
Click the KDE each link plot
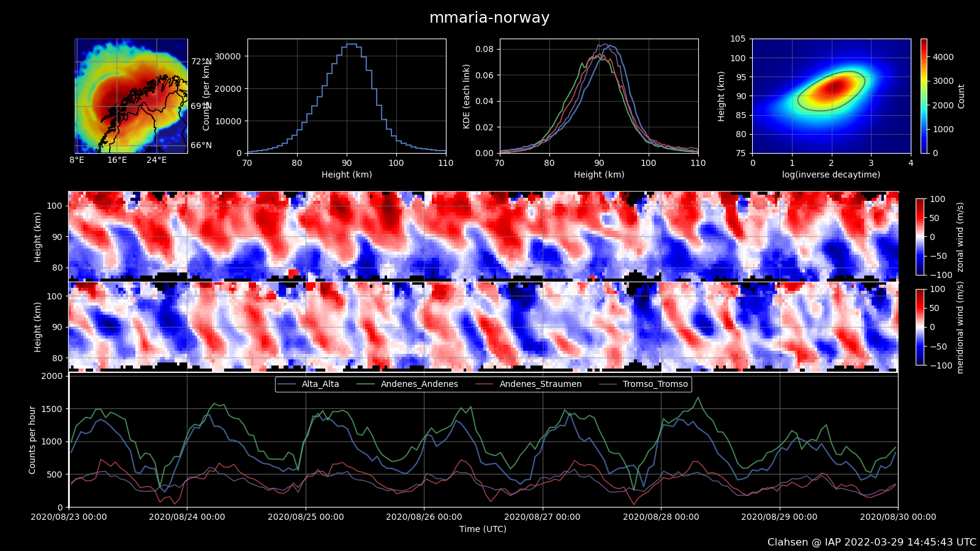coord(599,96)
